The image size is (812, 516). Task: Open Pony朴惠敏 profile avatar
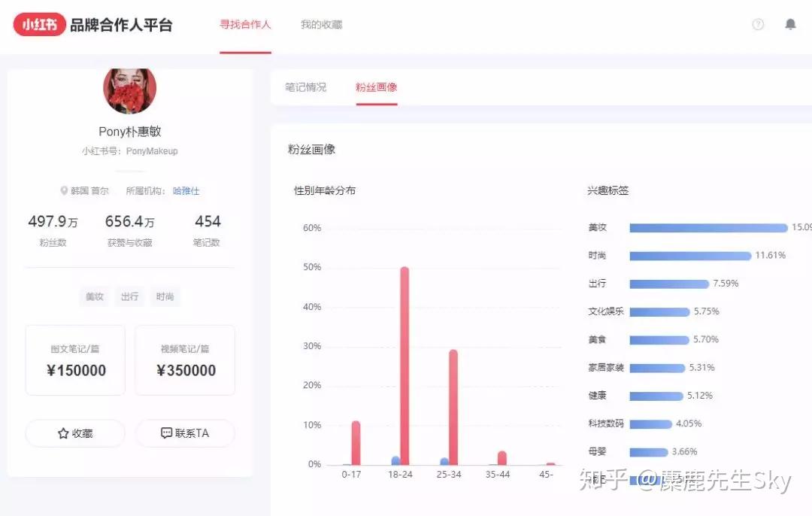(x=129, y=90)
